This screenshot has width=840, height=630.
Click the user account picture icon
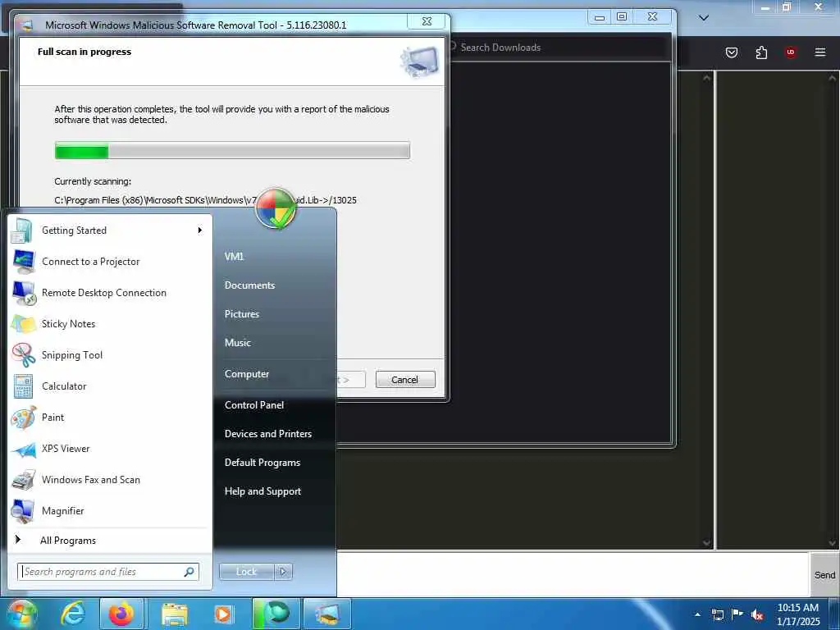coord(276,208)
